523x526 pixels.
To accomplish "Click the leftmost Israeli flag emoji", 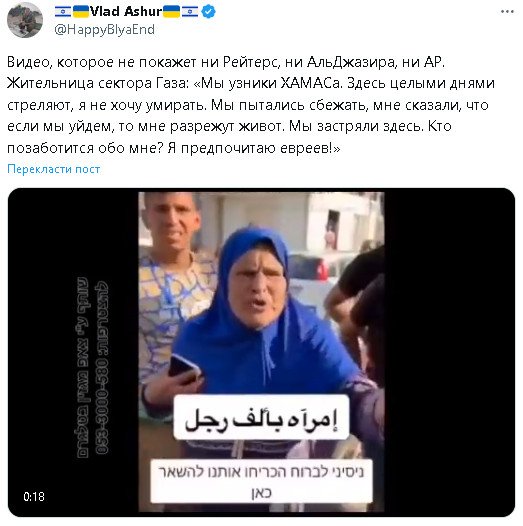I will [x=63, y=12].
